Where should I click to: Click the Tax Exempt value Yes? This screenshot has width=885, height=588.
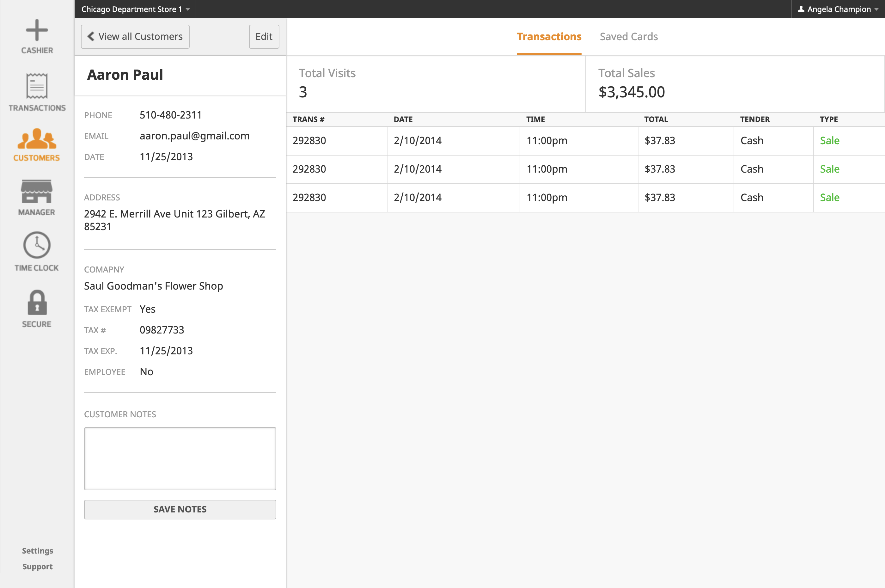(x=147, y=309)
